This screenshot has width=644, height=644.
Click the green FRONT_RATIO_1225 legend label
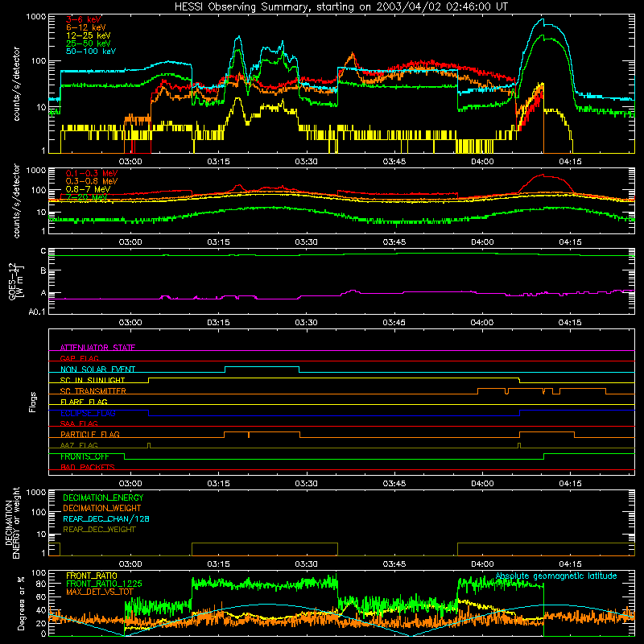point(104,584)
